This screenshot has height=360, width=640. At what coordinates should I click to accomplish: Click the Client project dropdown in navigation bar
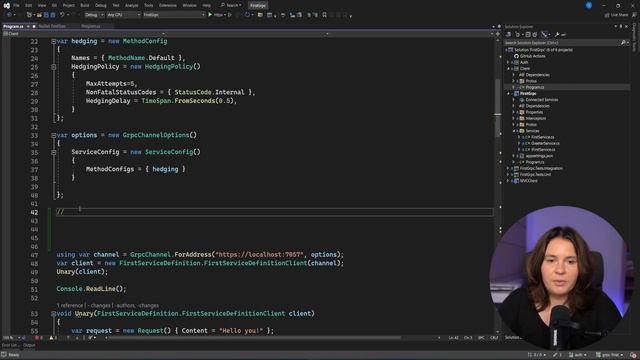(x=83, y=34)
